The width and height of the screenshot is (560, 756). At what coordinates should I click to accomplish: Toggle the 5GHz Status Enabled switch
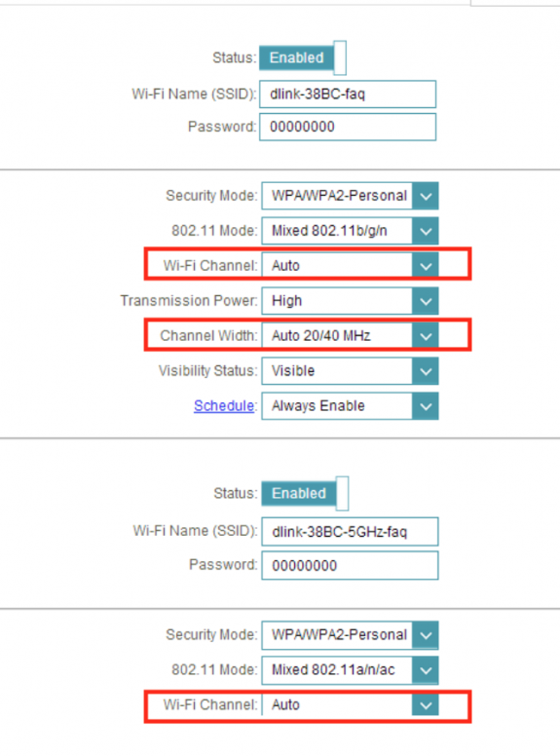(305, 493)
